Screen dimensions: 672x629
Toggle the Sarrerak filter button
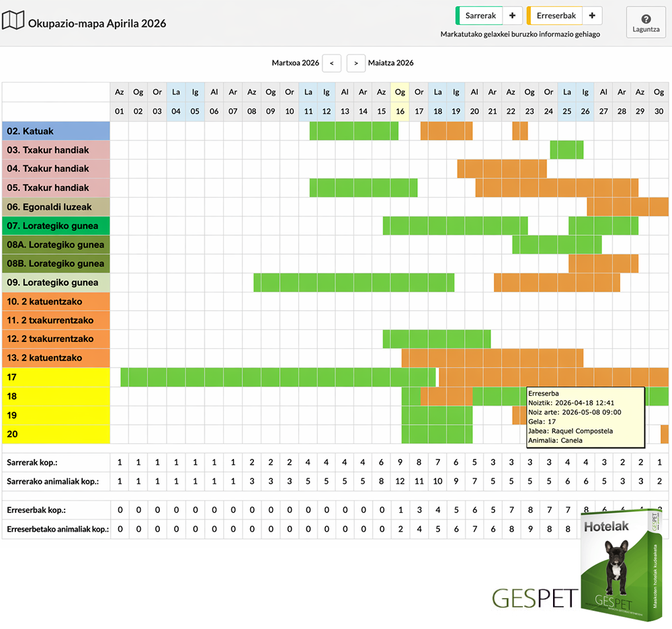479,15
